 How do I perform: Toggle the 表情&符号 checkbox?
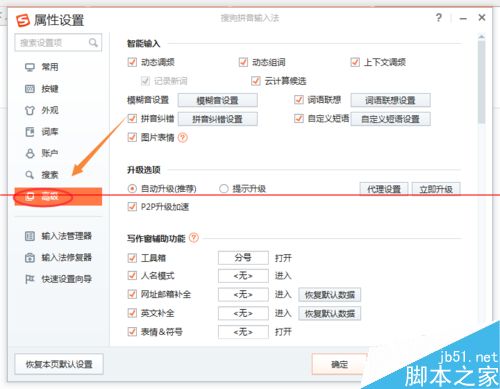tap(132, 332)
